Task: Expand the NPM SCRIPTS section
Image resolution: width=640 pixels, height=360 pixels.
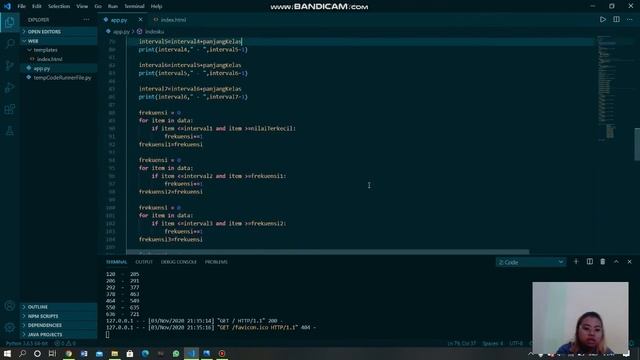Action: 59,316
